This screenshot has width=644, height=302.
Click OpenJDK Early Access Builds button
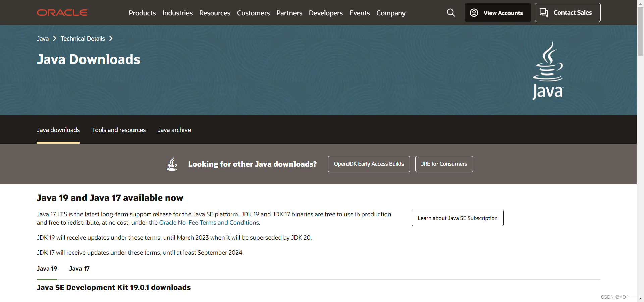tap(369, 164)
